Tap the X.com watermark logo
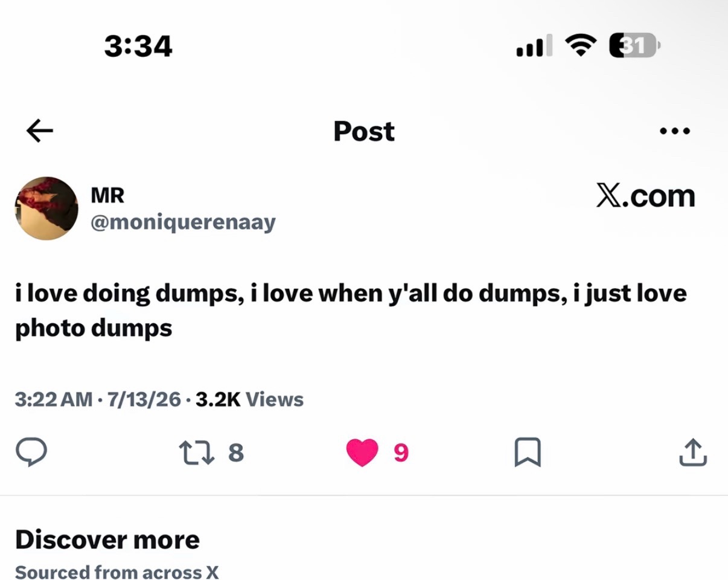The width and height of the screenshot is (728, 580). (646, 196)
